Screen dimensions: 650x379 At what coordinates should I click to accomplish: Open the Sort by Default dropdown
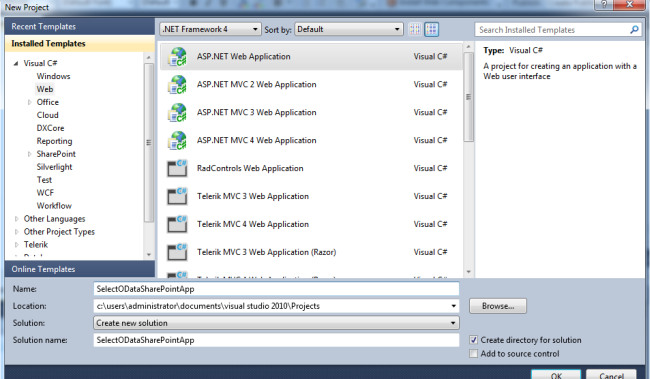click(x=349, y=29)
